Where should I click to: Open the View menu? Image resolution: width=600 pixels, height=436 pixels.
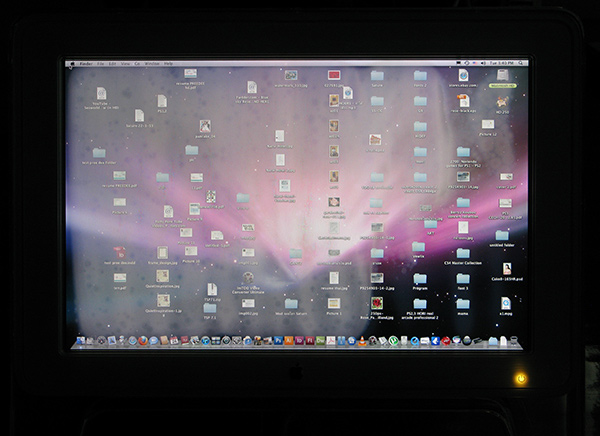[x=126, y=64]
